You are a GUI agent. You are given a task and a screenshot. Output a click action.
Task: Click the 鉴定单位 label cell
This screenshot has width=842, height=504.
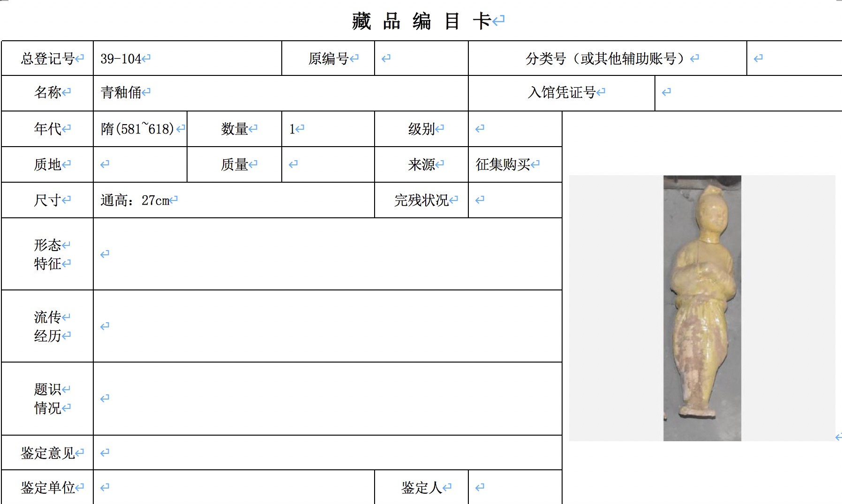pos(47,487)
